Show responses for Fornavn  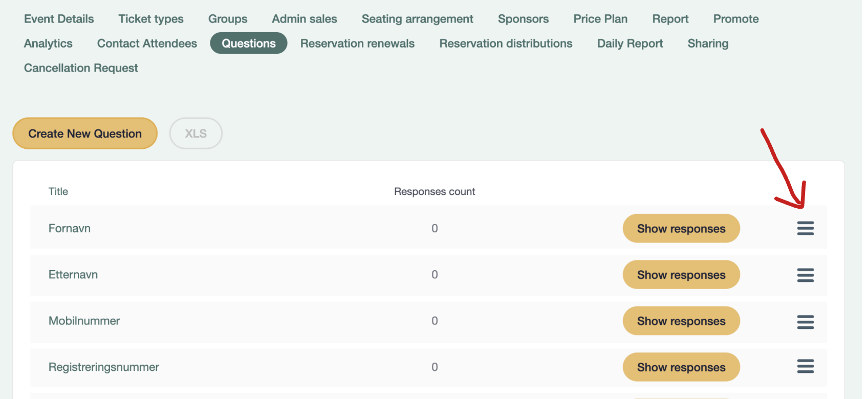[x=681, y=229]
